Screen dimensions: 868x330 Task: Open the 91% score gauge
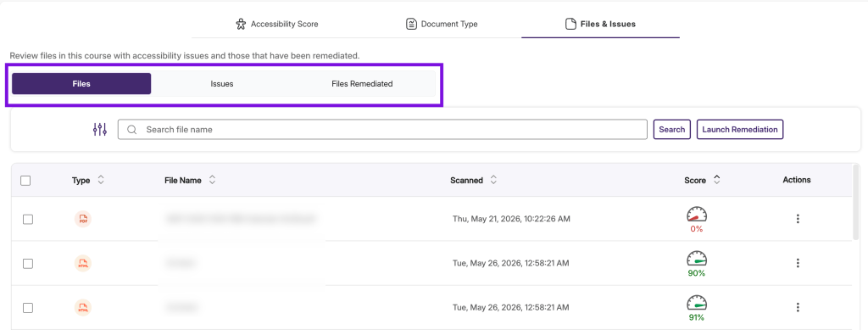(697, 303)
